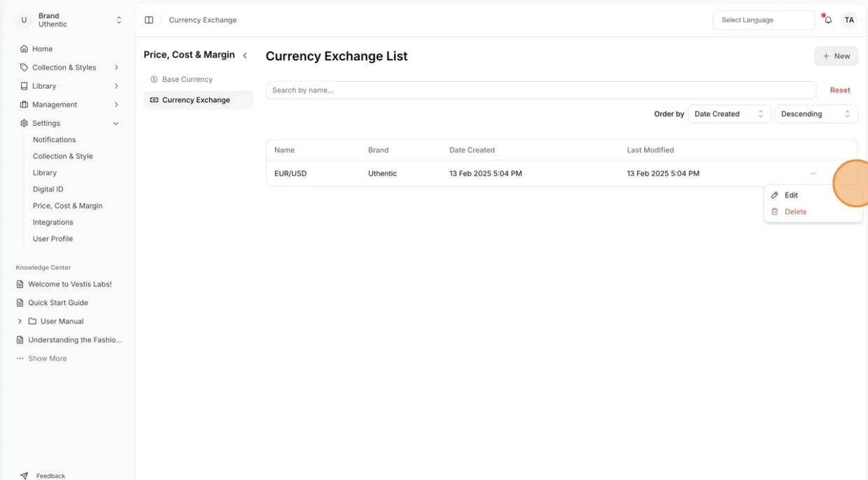Click the Date Created column header
The width and height of the screenshot is (868, 480).
click(472, 150)
